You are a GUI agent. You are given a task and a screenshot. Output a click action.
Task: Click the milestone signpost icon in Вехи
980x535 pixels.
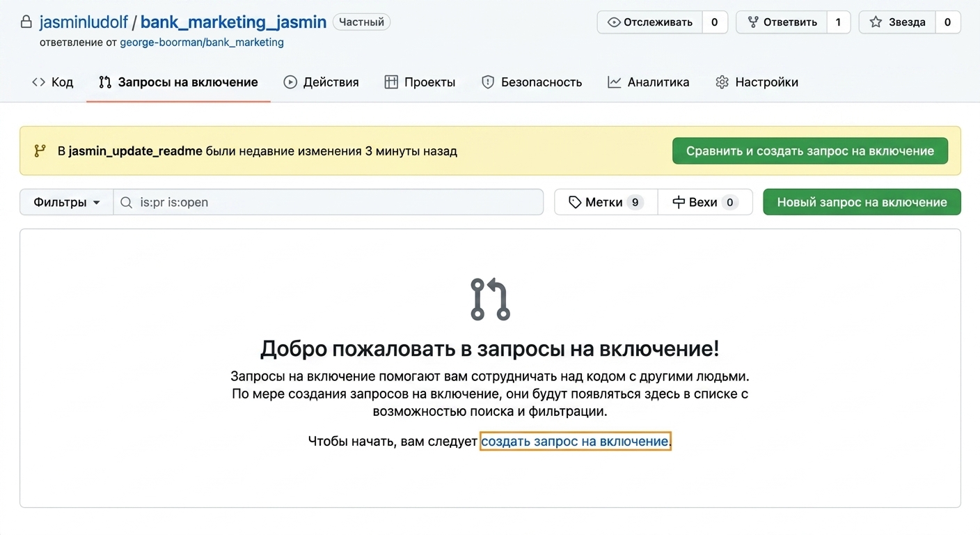click(x=679, y=202)
